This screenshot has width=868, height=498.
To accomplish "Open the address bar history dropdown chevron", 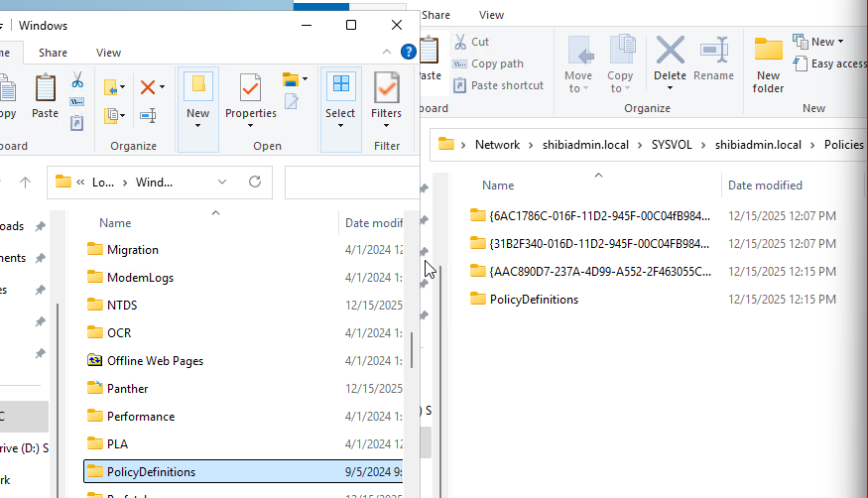I will 222,183.
